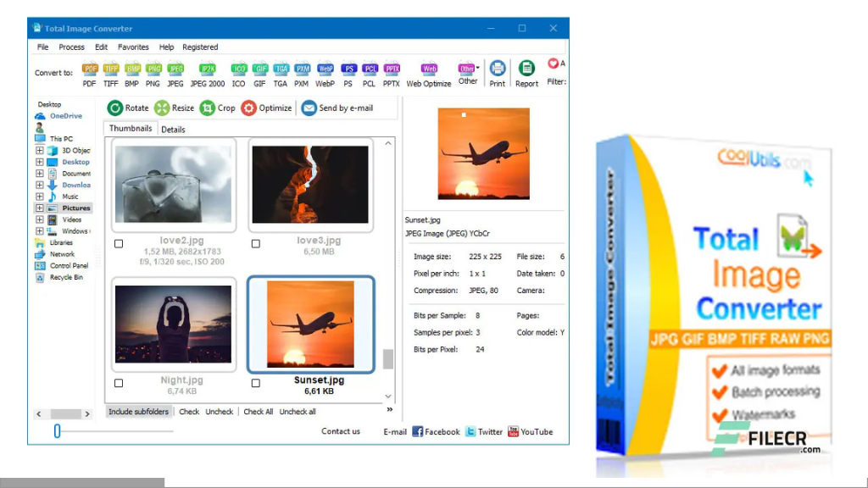Image resolution: width=868 pixels, height=488 pixels.
Task: Tick the love2.jpg checkbox
Action: click(119, 243)
